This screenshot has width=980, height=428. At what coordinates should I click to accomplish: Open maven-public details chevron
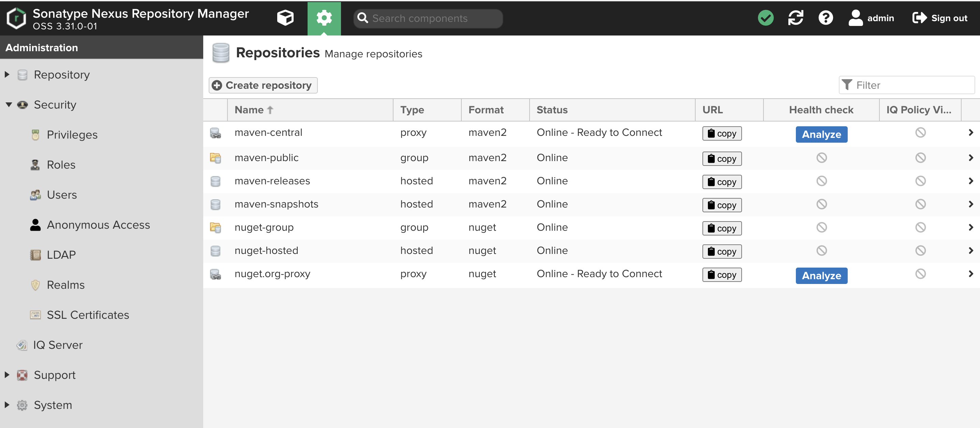point(970,158)
